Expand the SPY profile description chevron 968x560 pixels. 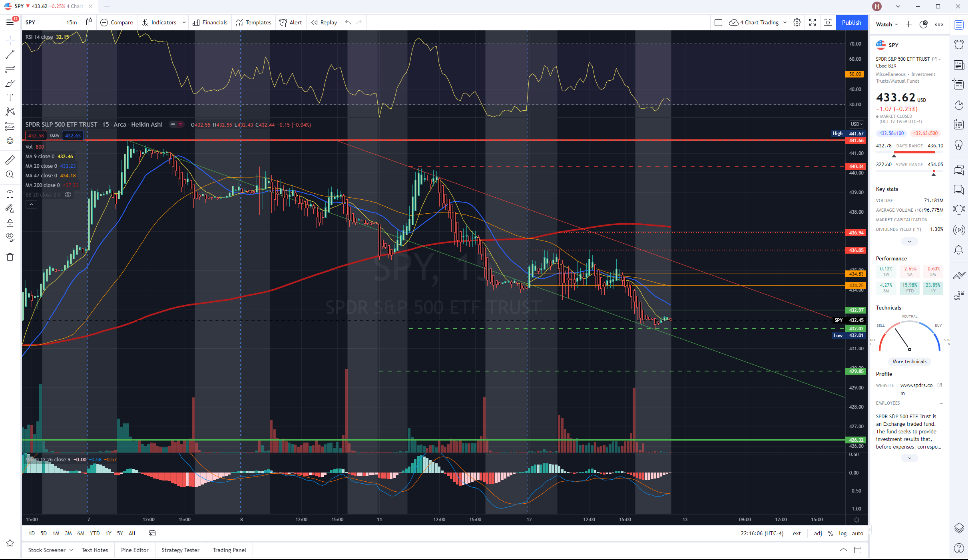click(x=909, y=458)
